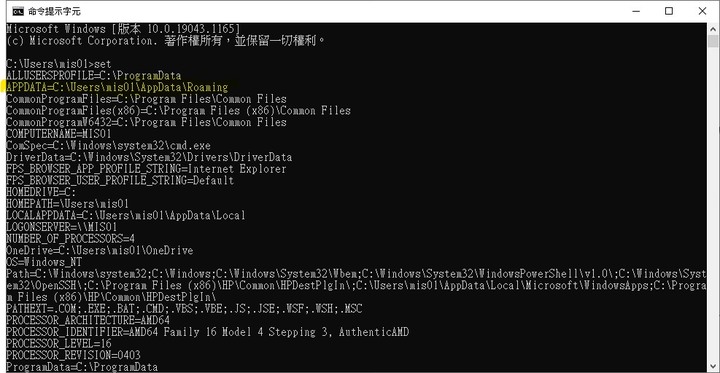This screenshot has width=720, height=373.
Task: Click the scrollbar up arrow
Action: tap(713, 28)
